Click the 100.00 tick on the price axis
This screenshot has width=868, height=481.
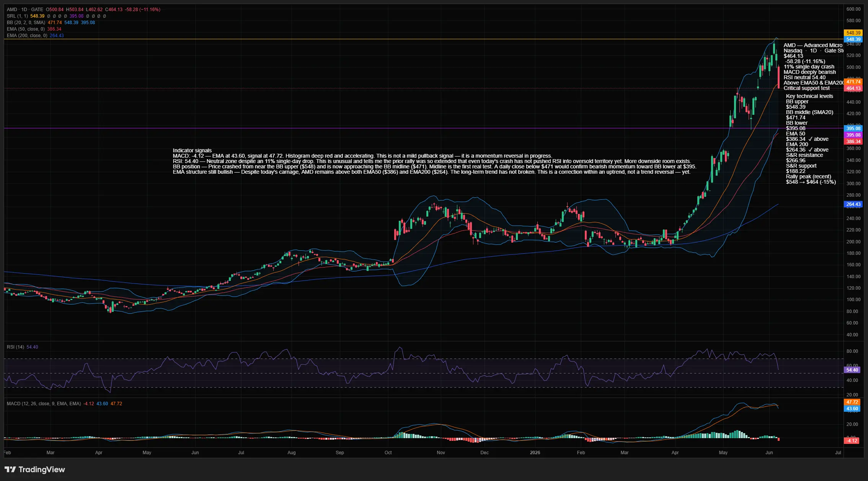click(x=854, y=300)
